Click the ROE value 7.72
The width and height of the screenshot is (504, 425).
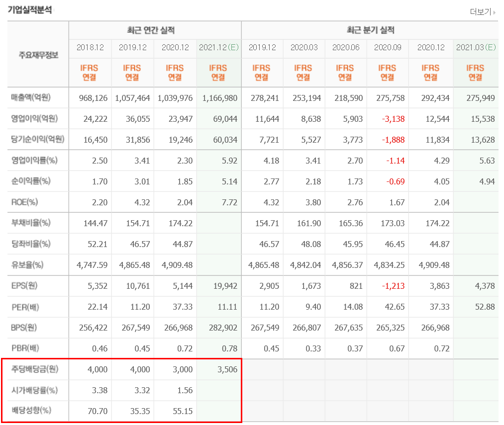click(229, 202)
